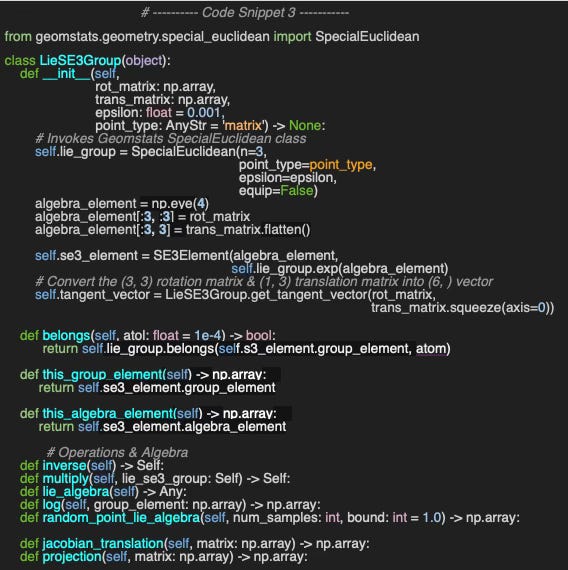The height and width of the screenshot is (570, 568).
Task: Click the 'equip=False)' argument
Action: [278, 191]
